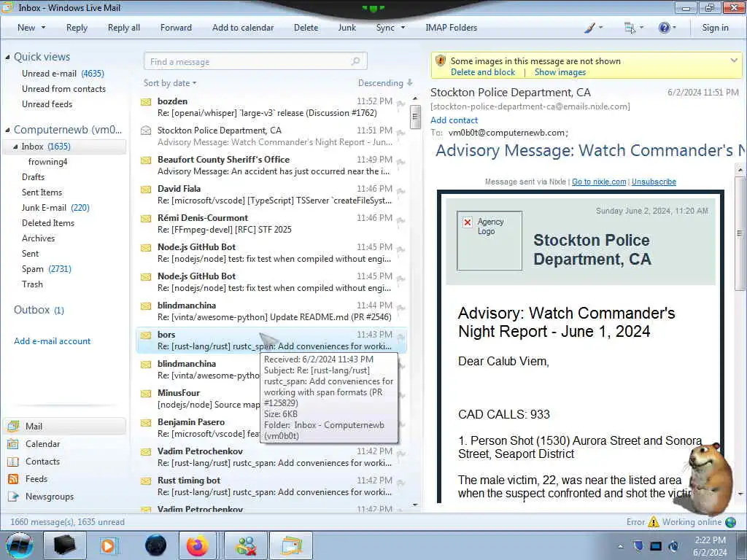The image size is (747, 560).
Task: Click the Find a message search field
Action: tap(255, 61)
